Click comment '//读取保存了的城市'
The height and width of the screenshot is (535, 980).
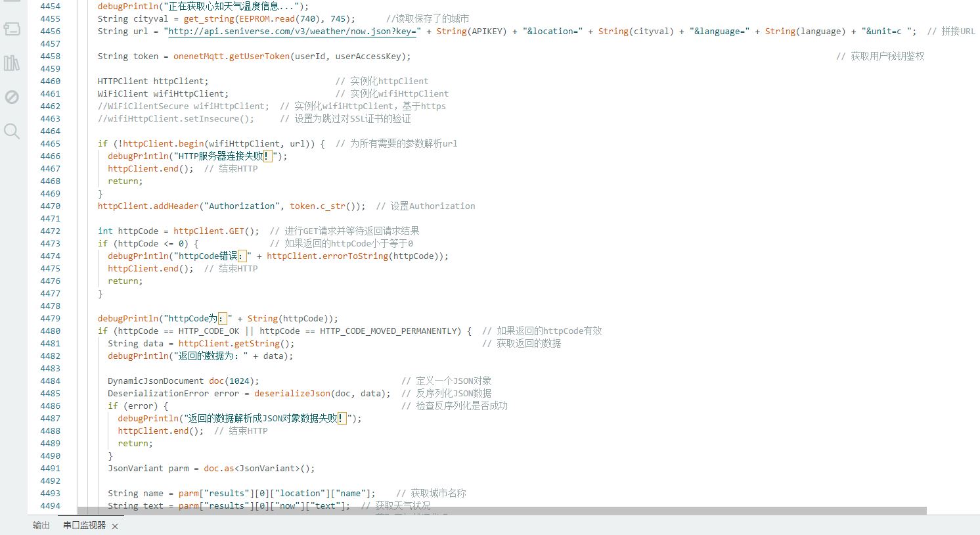click(428, 18)
